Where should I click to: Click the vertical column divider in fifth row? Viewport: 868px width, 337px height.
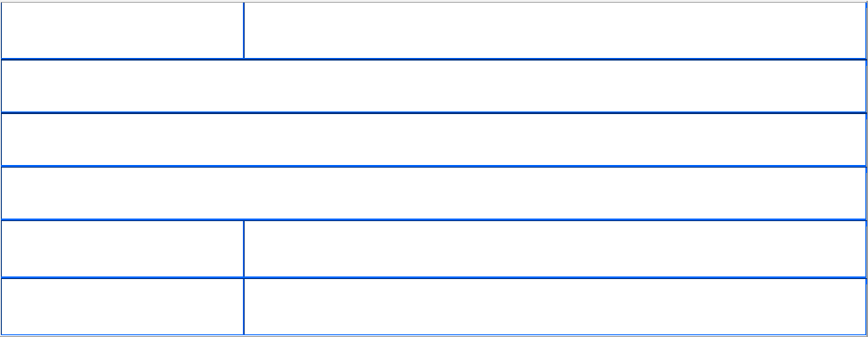click(x=244, y=249)
